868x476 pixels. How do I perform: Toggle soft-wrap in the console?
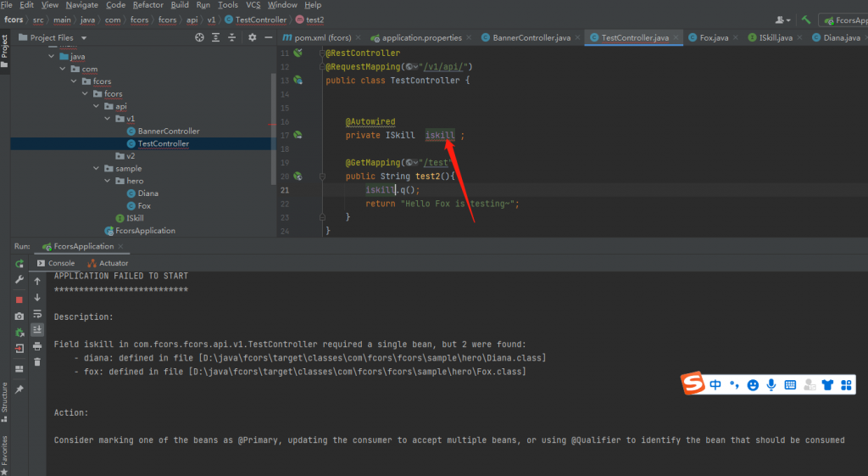point(37,314)
